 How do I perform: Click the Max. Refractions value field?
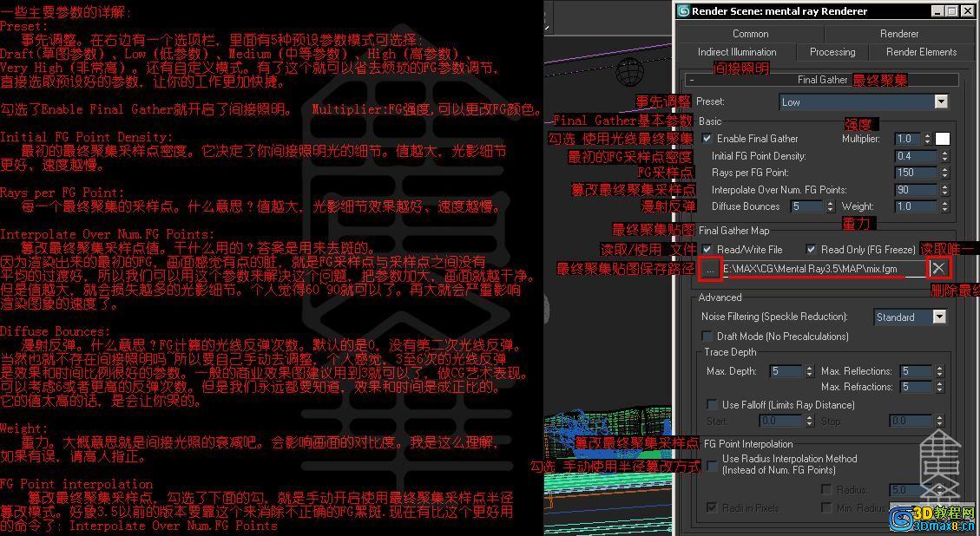917,387
